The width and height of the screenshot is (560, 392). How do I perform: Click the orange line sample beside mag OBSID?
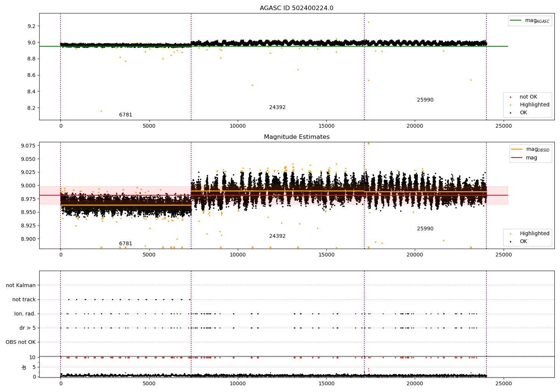tap(517, 149)
